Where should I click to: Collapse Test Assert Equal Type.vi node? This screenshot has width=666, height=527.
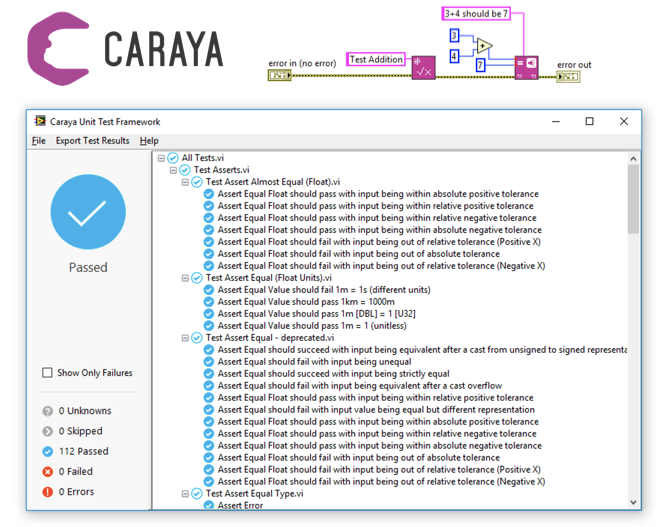click(x=185, y=494)
